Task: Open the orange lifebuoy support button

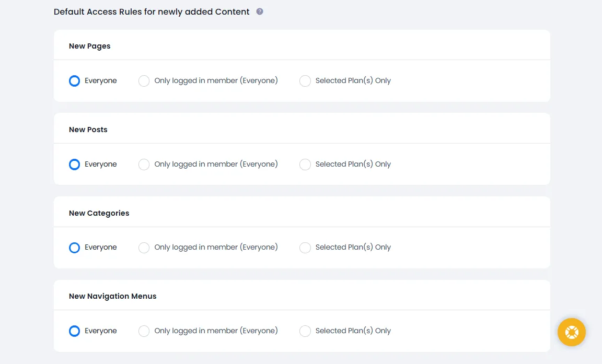Action: [571, 332]
